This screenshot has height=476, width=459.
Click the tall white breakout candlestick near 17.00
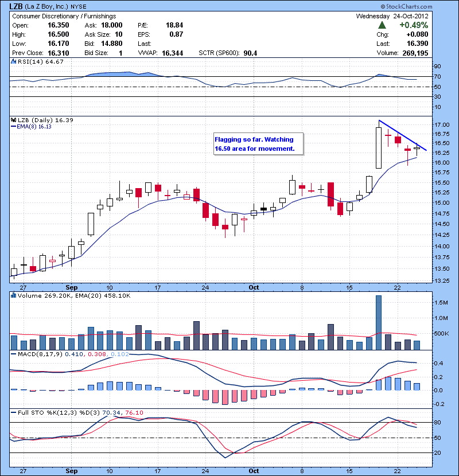click(x=379, y=148)
